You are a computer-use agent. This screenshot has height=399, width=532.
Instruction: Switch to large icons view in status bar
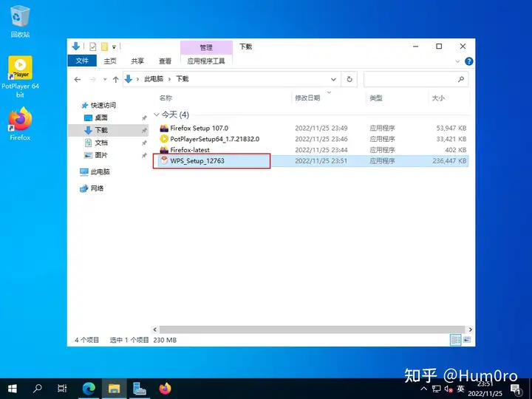[x=467, y=340]
